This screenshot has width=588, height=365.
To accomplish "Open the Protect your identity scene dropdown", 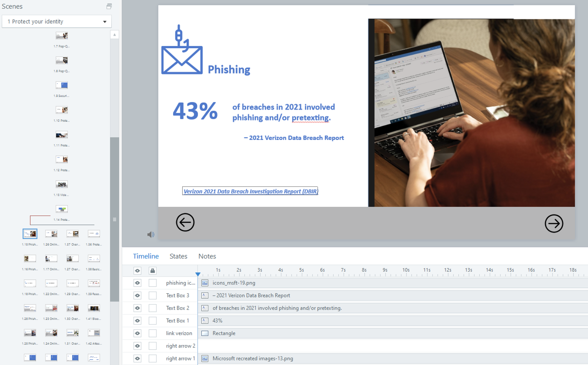I will pyautogui.click(x=105, y=22).
